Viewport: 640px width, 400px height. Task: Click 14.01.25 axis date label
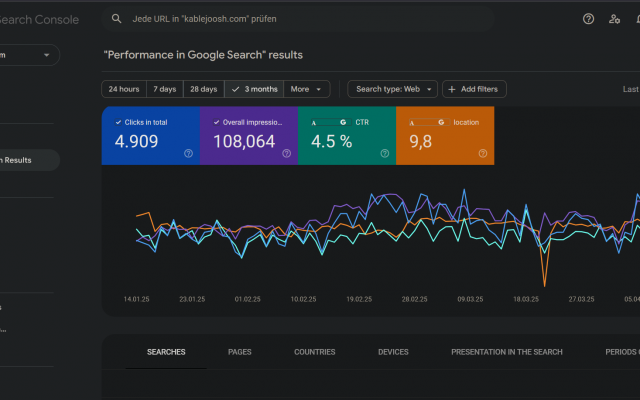coord(136,299)
